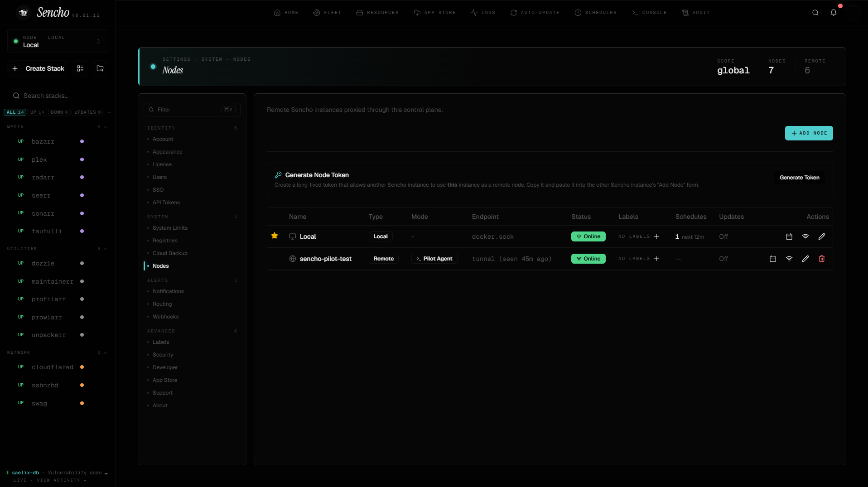Open the Resources page
Screen dimensions: 868x487
coord(377,13)
